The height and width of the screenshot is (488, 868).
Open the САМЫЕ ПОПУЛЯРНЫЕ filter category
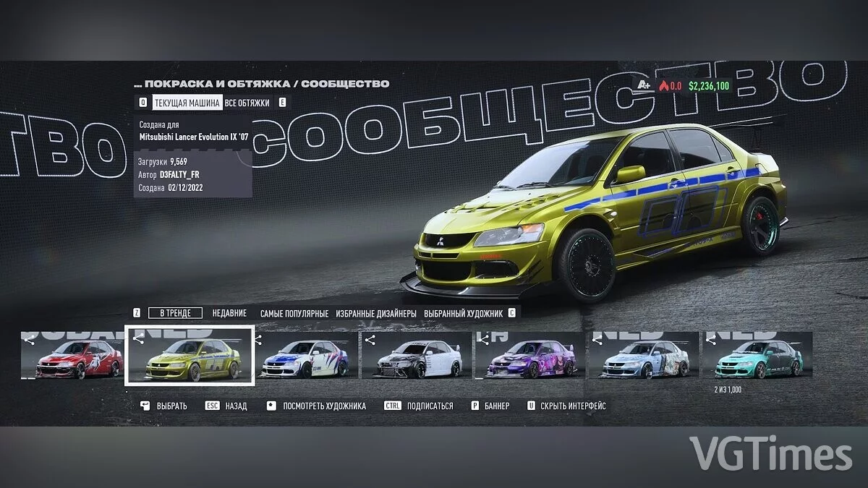pyautogui.click(x=295, y=313)
